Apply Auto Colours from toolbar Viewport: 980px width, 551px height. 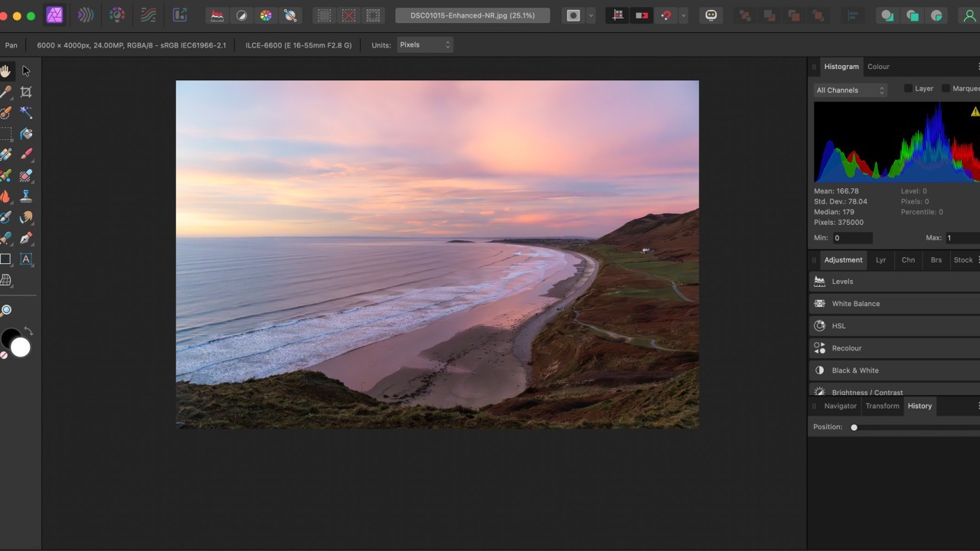click(x=266, y=15)
